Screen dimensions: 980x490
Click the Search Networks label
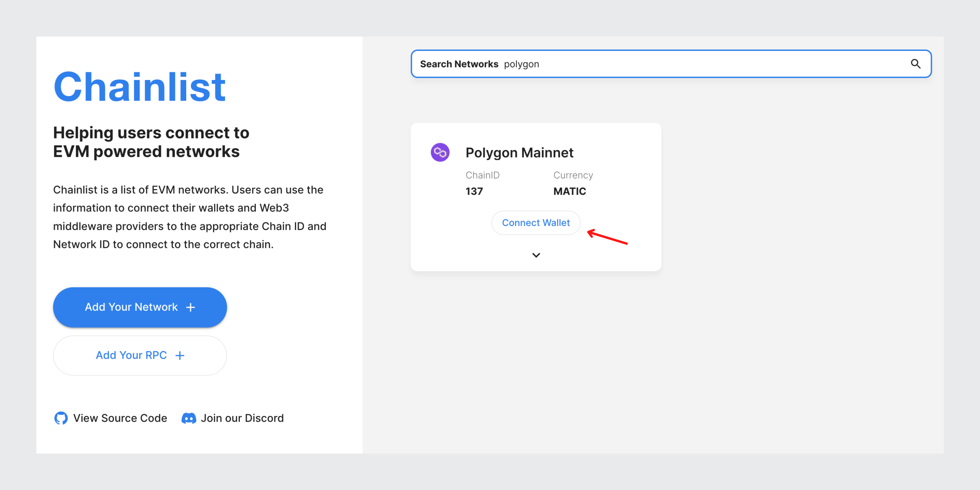point(459,64)
